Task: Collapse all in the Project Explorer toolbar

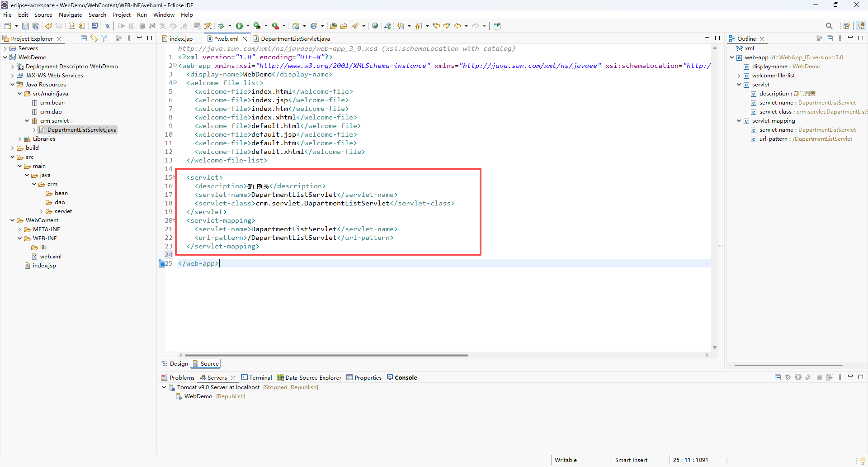Action: point(84,38)
